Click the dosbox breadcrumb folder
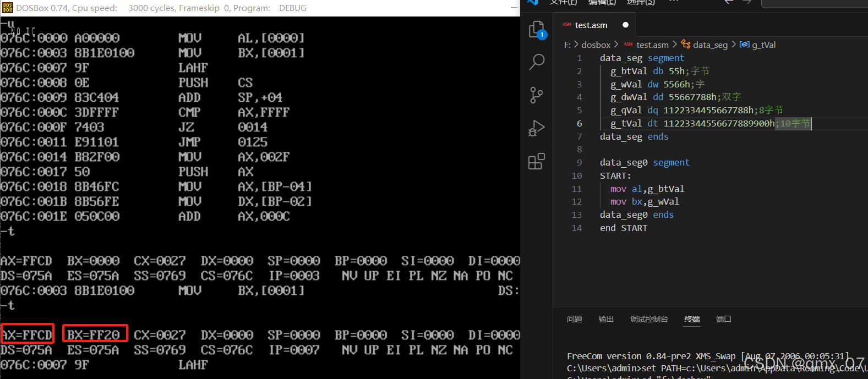This screenshot has width=868, height=379. pyautogui.click(x=596, y=45)
